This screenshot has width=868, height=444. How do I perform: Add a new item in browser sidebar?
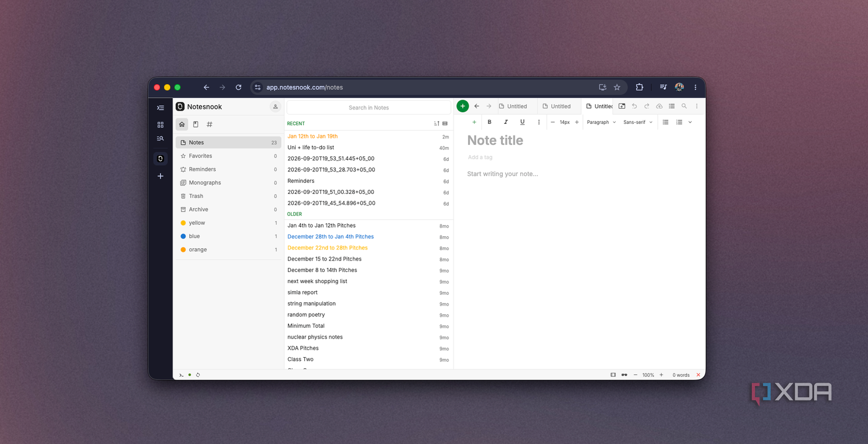[x=160, y=176]
